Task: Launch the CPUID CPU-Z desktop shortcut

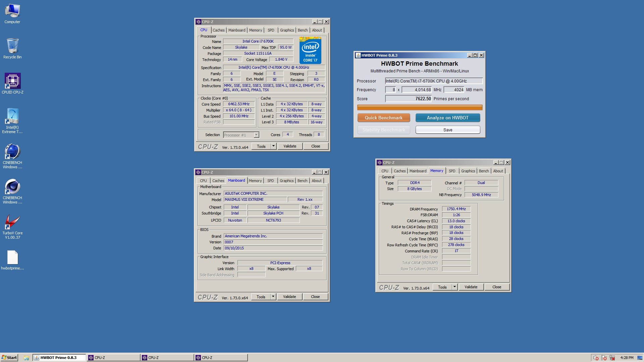Action: (12, 84)
